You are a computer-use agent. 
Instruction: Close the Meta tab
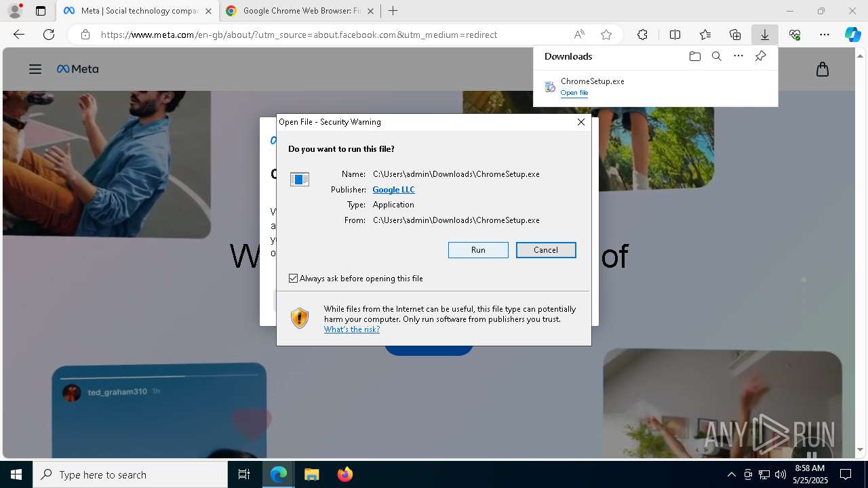pos(208,11)
